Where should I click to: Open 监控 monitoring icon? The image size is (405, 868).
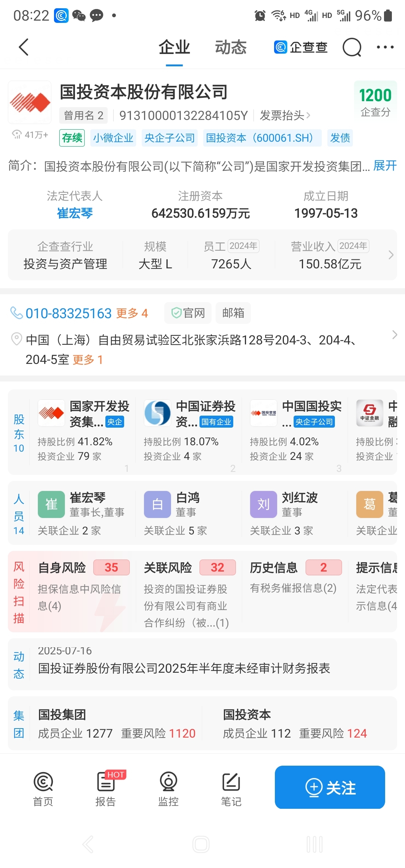tap(168, 789)
